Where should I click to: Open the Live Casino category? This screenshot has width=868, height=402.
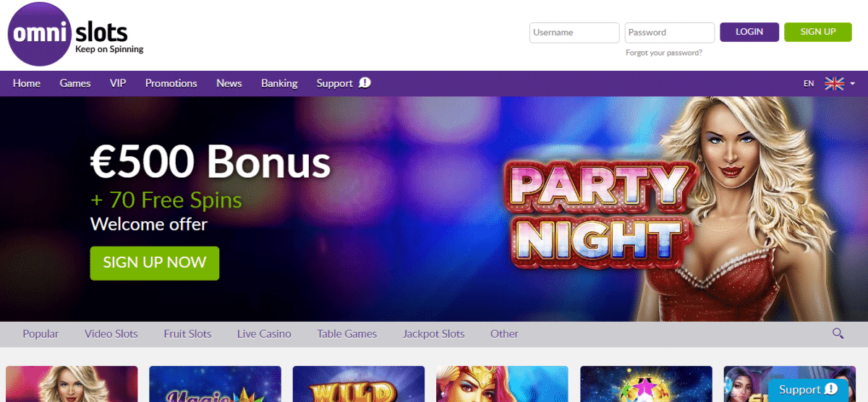click(264, 333)
